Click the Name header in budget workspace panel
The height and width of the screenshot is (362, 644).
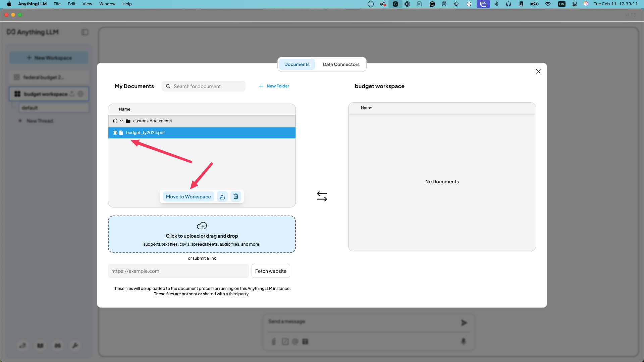tap(367, 108)
